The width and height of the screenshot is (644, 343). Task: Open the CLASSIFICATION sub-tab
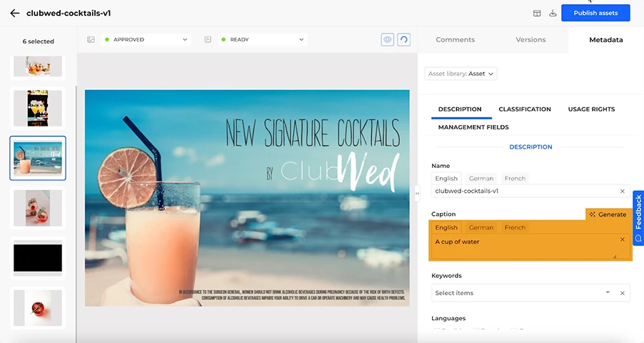point(525,109)
